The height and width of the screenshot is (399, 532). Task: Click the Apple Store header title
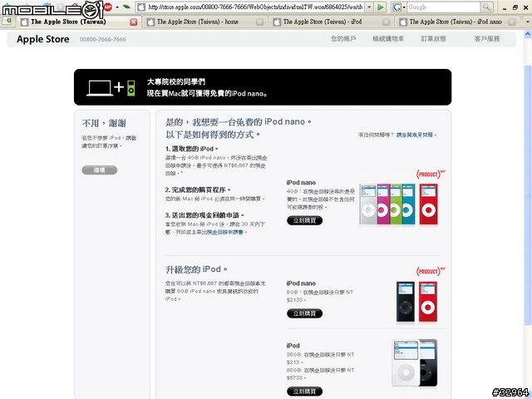click(42, 39)
